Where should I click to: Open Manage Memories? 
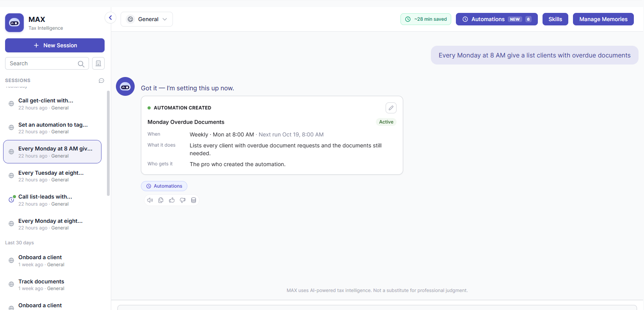[603, 19]
